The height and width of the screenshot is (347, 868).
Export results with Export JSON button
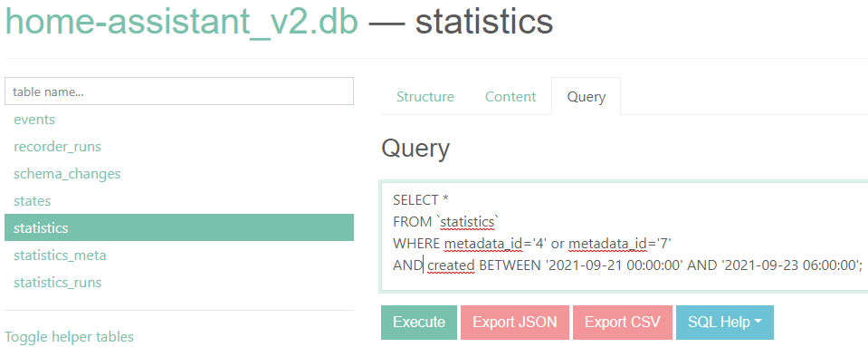[x=515, y=322]
